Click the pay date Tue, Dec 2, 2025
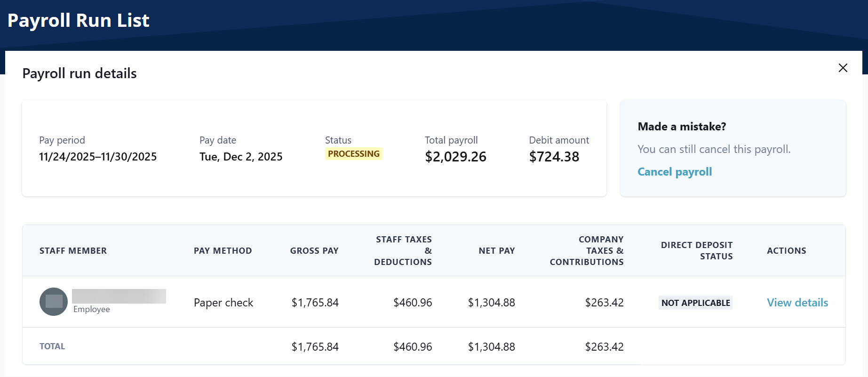868x377 pixels. point(241,157)
